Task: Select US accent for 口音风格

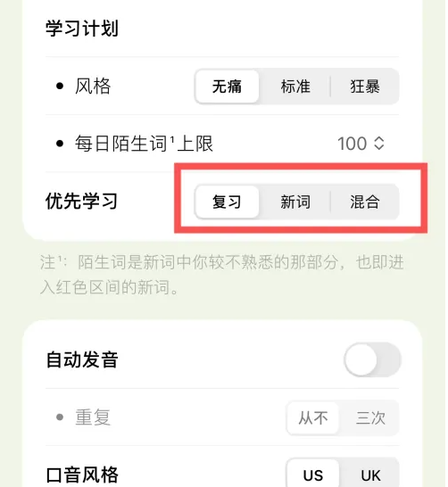Action: point(313,475)
